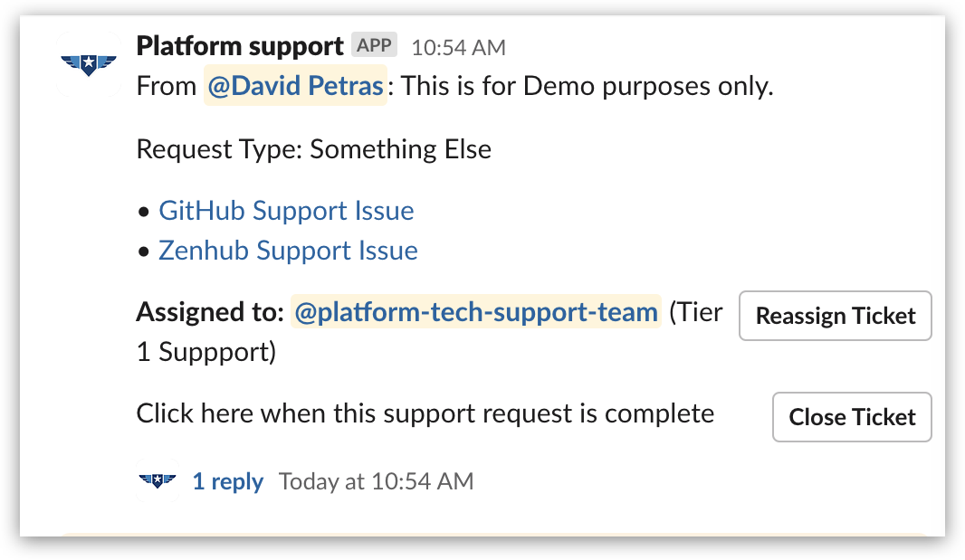This screenshot has height=560, width=965.
Task: Open the thread via 1 reply
Action: coord(228,481)
